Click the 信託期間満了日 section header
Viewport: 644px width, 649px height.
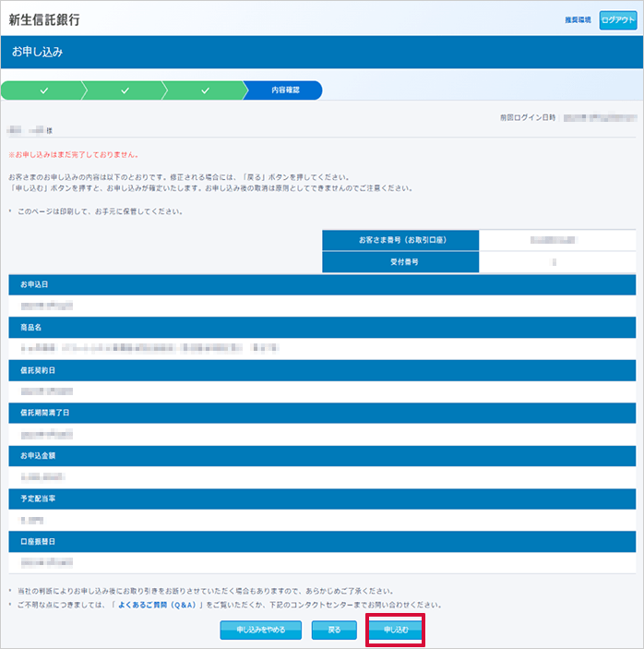(x=322, y=413)
